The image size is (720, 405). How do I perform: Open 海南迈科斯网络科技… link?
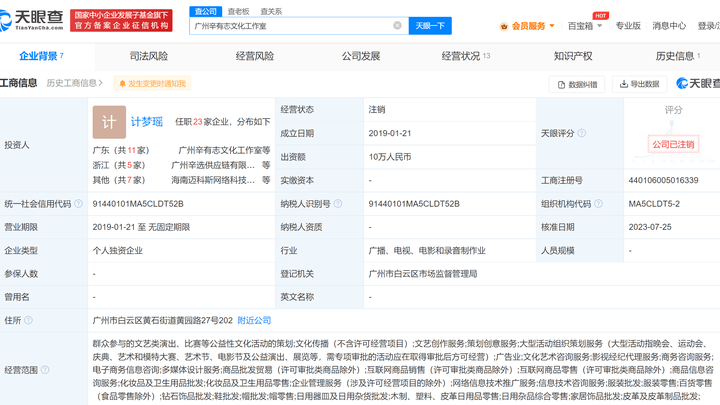point(213,180)
